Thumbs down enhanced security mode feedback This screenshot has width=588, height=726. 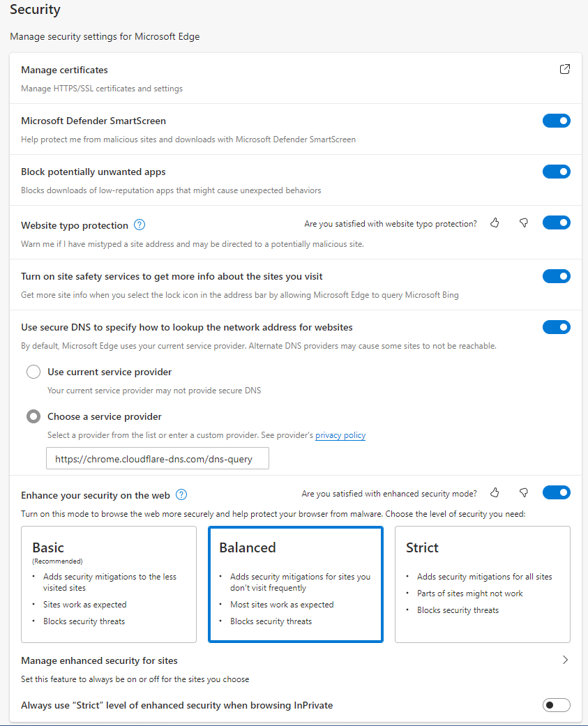point(523,492)
